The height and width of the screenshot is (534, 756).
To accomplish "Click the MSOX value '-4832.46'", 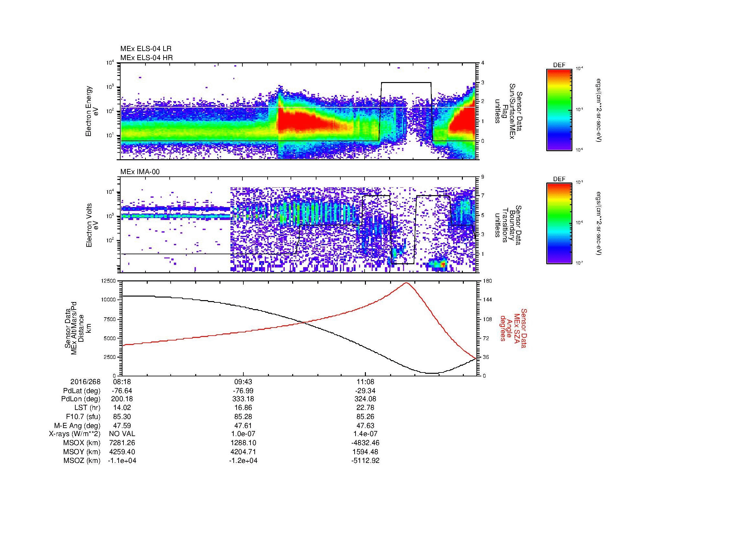I will click(x=365, y=443).
